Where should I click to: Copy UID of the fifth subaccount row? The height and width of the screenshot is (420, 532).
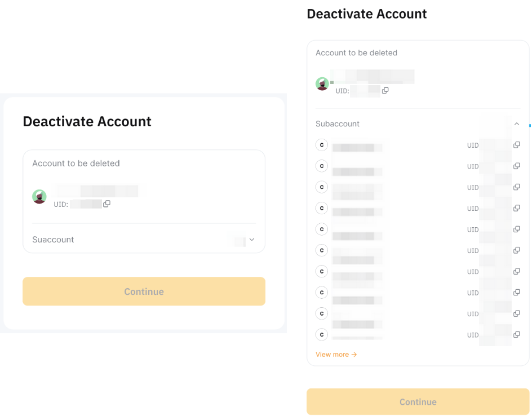pyautogui.click(x=517, y=229)
